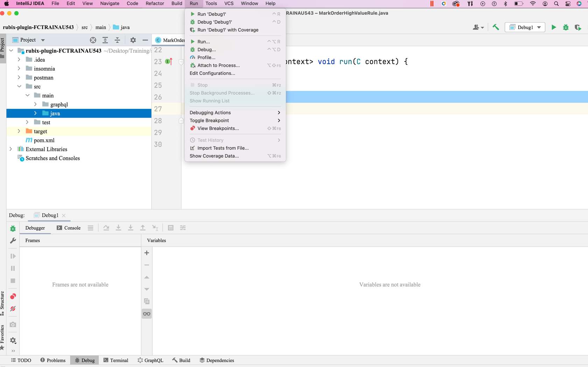Toggle Mute Breakpoints icon
The height and width of the screenshot is (367, 588).
click(x=13, y=309)
